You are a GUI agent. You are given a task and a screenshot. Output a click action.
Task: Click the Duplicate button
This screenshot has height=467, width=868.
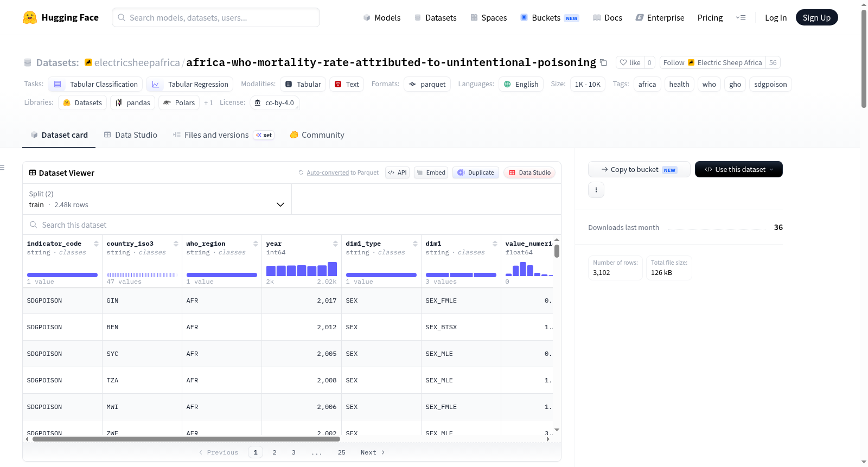[x=476, y=172]
